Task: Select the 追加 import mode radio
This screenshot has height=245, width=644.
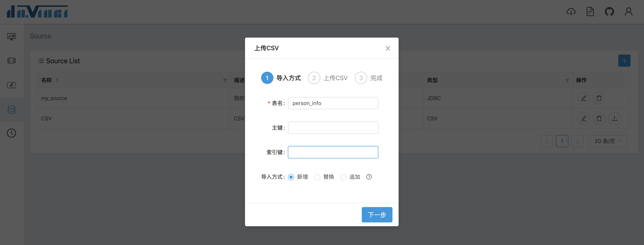Action: (343, 177)
